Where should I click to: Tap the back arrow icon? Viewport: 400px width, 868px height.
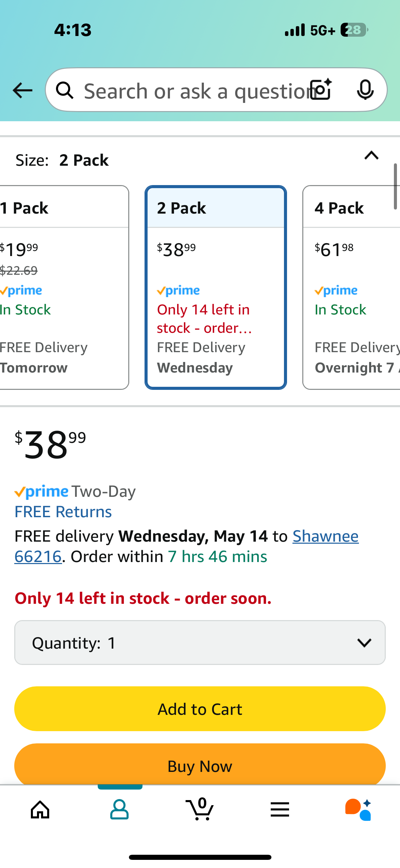(22, 90)
